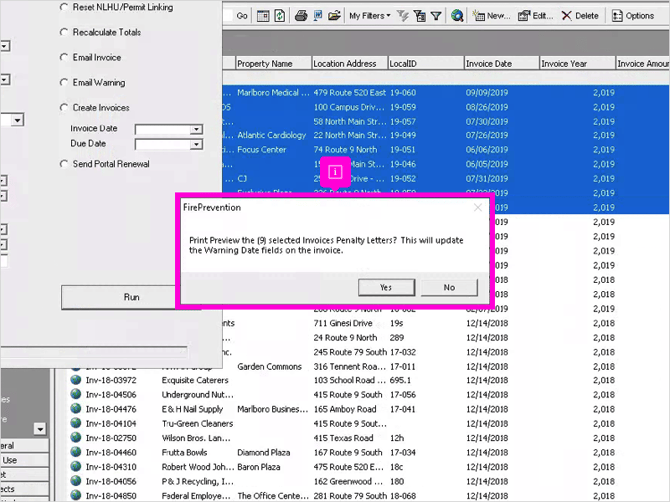670x502 pixels.
Task: Sort by Location Address column header
Action: (350, 64)
